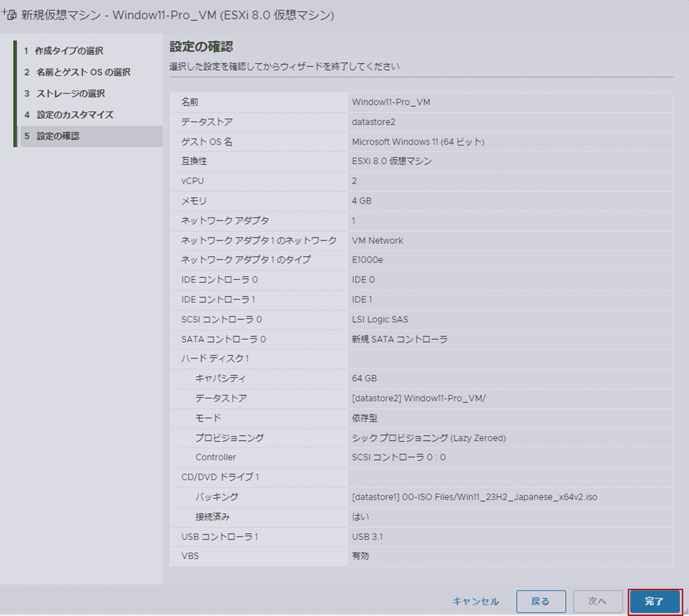Screen dimensions: 689x616
Task: Go to step 4 設定のカスタマイズ
Action: click(69, 114)
